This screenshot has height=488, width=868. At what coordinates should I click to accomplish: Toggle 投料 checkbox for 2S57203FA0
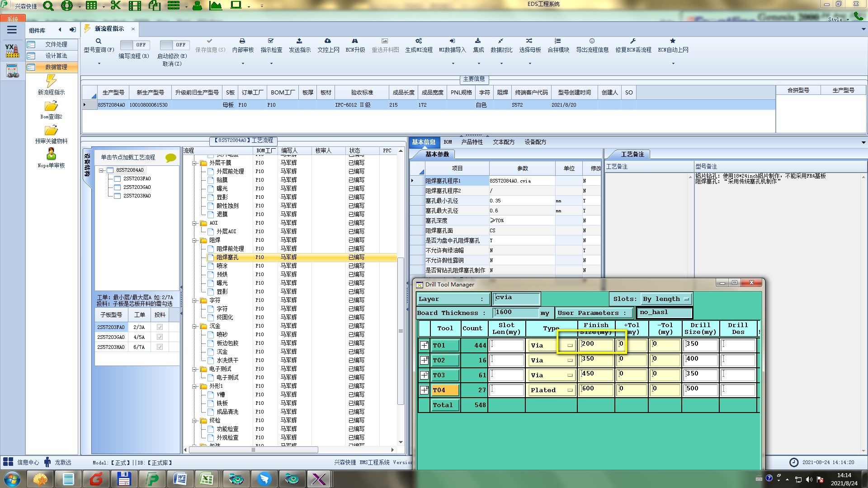coord(160,327)
